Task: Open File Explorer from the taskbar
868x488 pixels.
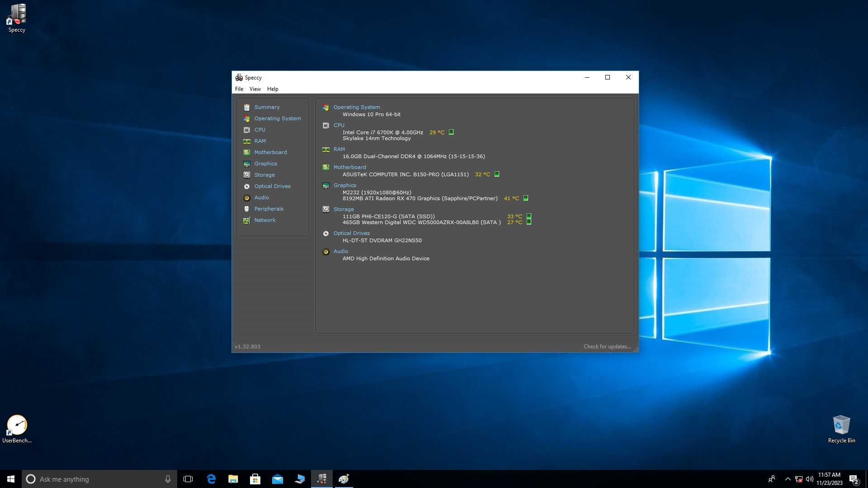Action: coord(233,479)
